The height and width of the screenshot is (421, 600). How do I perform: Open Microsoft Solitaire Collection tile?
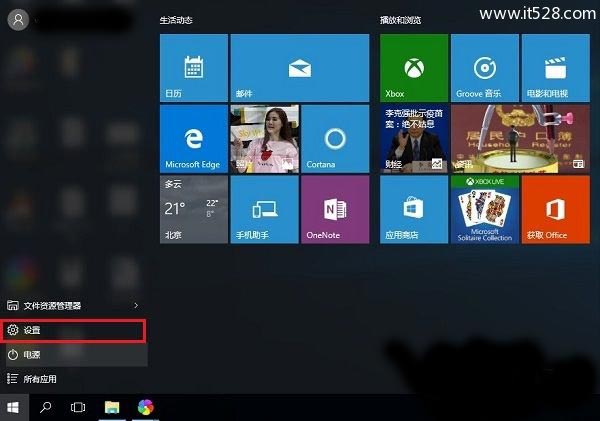point(485,210)
